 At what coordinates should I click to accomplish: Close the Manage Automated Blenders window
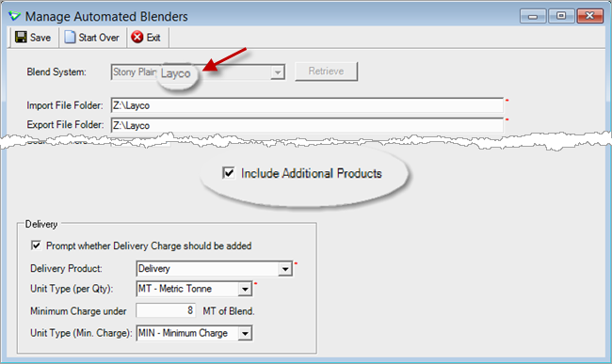[x=589, y=16]
